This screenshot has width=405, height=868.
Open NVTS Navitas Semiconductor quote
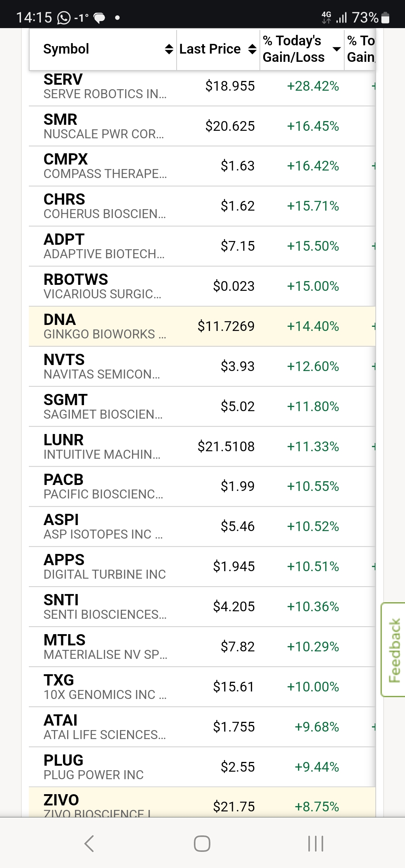(x=102, y=366)
